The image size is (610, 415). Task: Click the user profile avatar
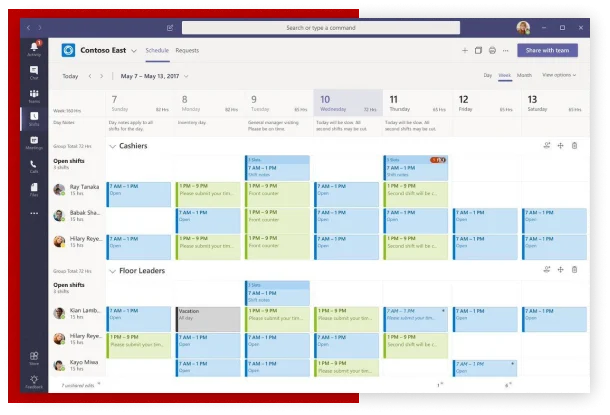pos(523,27)
